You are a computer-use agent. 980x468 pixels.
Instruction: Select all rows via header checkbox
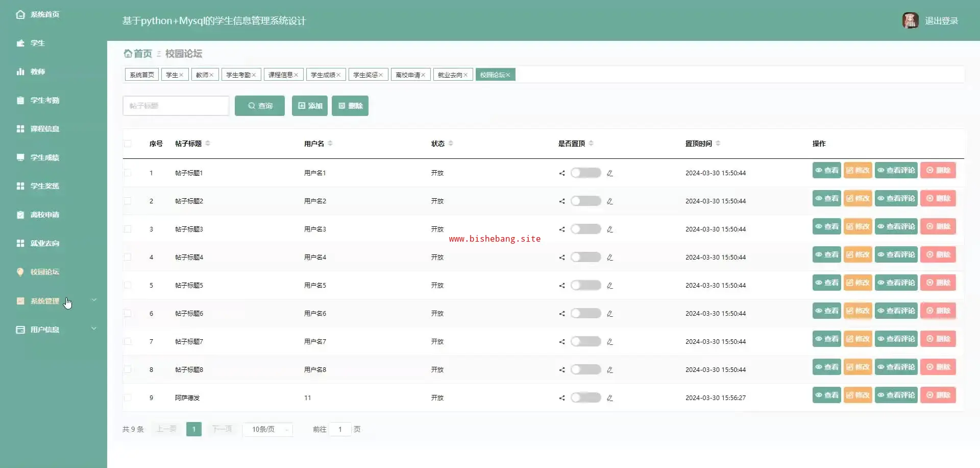pyautogui.click(x=128, y=144)
